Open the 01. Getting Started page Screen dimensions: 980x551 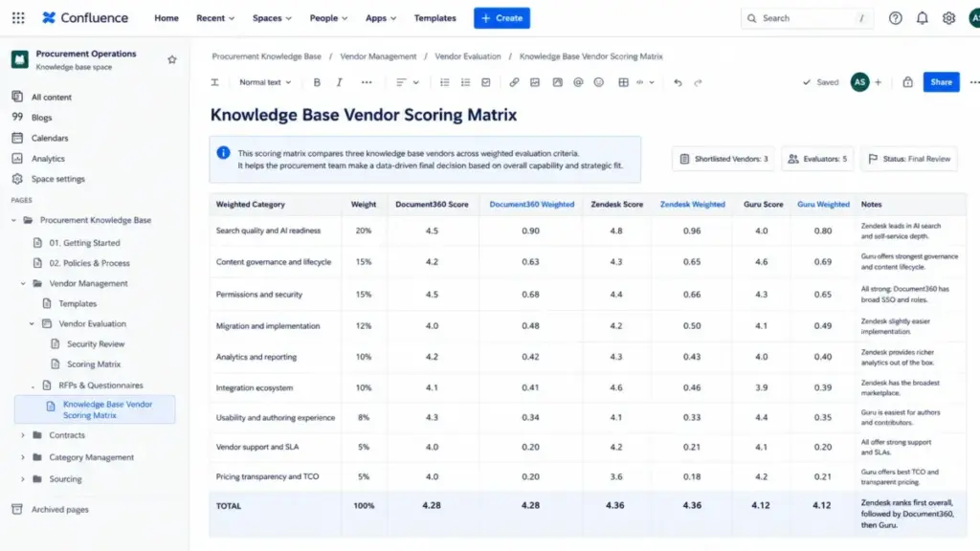(84, 242)
